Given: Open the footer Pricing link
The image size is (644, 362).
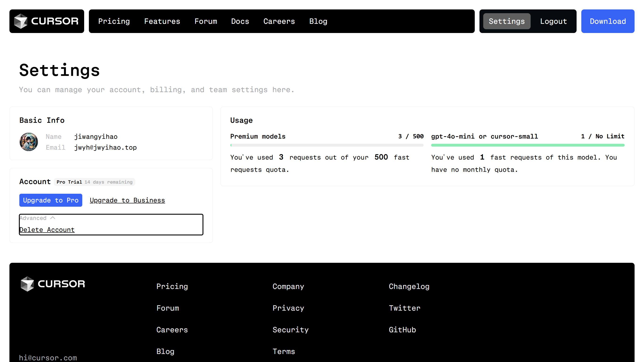Looking at the screenshot, I should (x=172, y=286).
